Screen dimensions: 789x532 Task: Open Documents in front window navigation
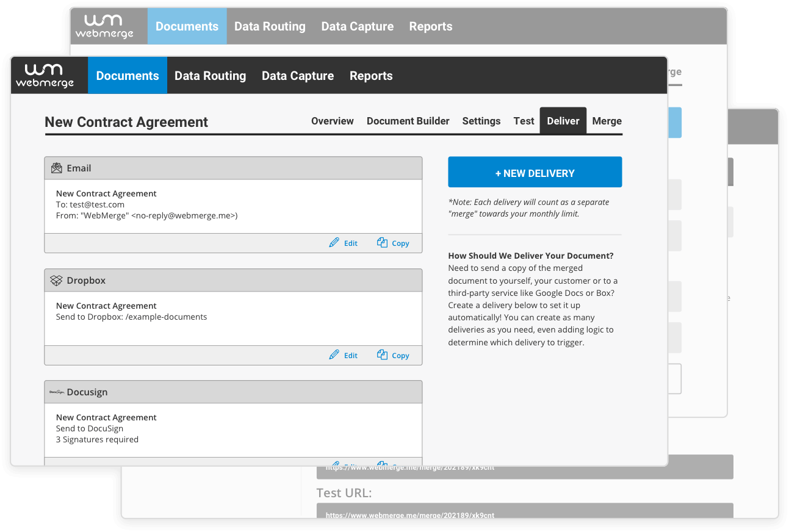coord(128,76)
